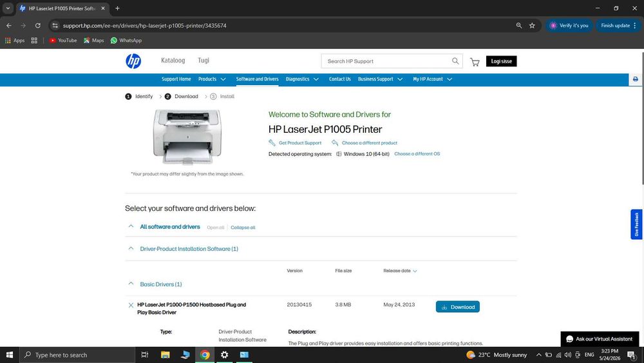Open Task View on taskbar
Screen dimensions: 644x363
144,355
